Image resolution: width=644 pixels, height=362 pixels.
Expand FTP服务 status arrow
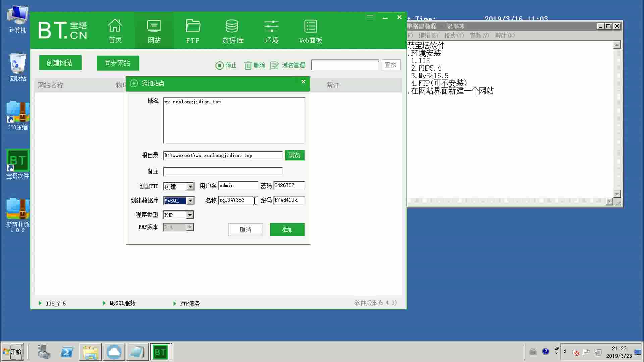click(174, 304)
